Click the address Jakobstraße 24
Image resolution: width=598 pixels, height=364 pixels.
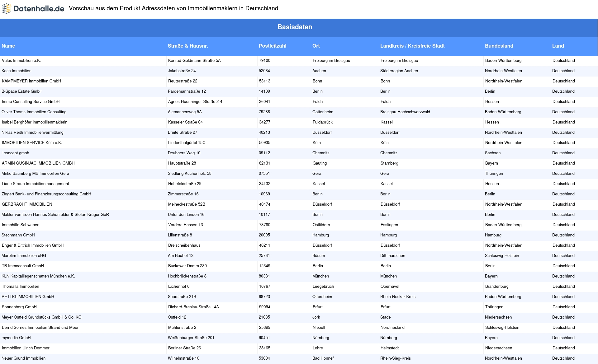point(182,71)
